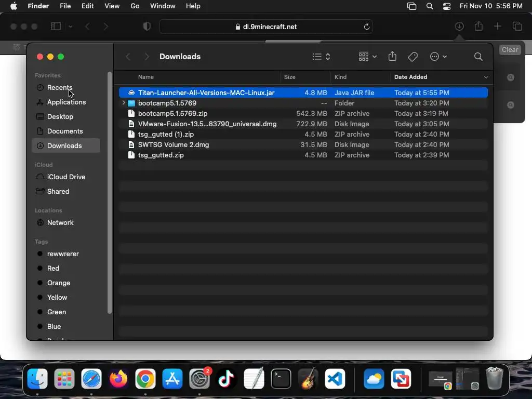Launch Safari from the Dock
The width and height of the screenshot is (532, 399).
(x=91, y=379)
